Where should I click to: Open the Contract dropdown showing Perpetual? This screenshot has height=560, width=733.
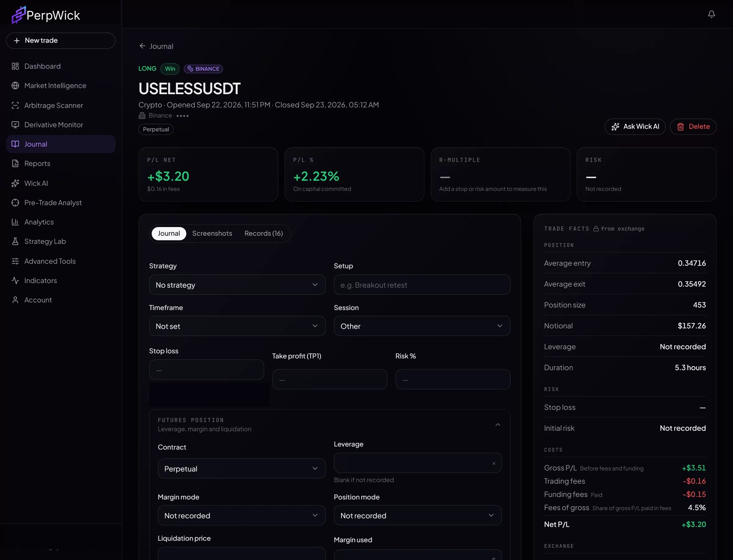(x=242, y=469)
